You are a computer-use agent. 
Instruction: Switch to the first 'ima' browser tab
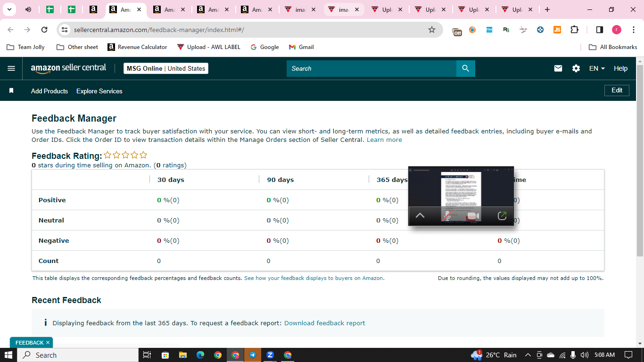(299, 9)
